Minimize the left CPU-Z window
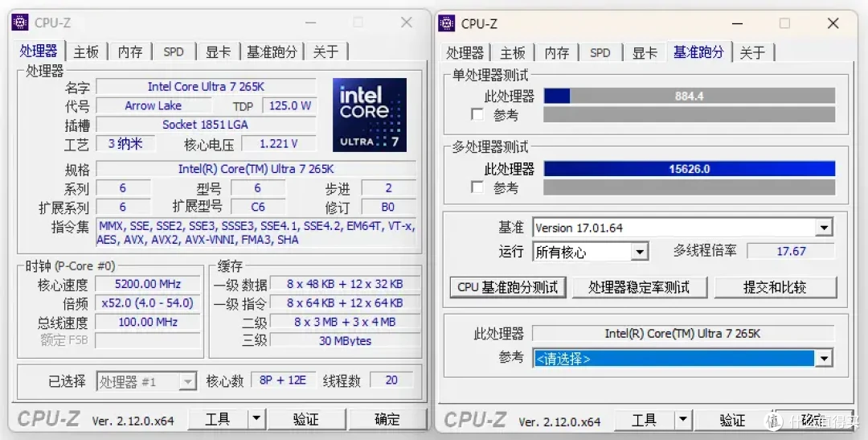868x440 pixels. [x=310, y=23]
